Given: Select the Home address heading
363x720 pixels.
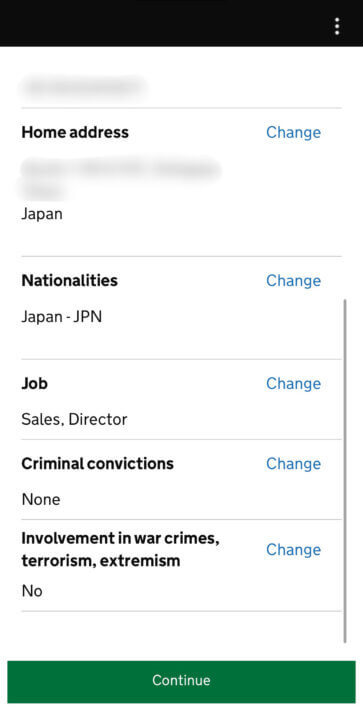Looking at the screenshot, I should click(75, 132).
